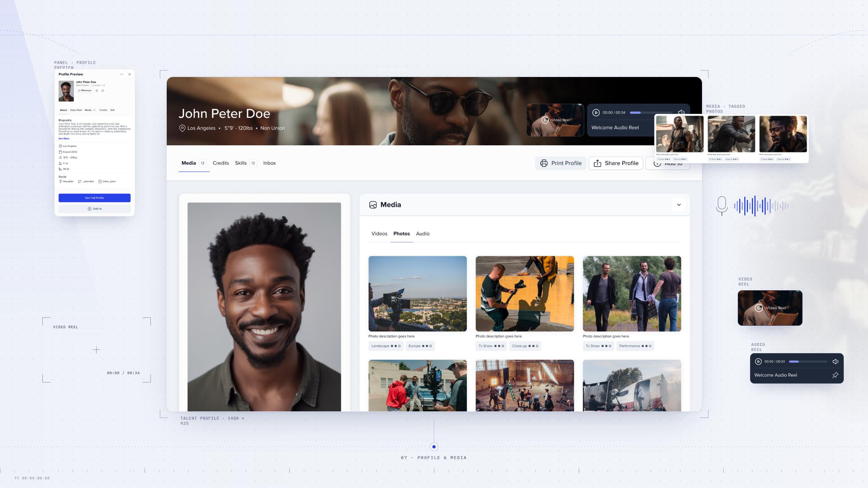Open the Skills tab on the main profile
Viewport: 868px width, 488px height.
coord(246,163)
